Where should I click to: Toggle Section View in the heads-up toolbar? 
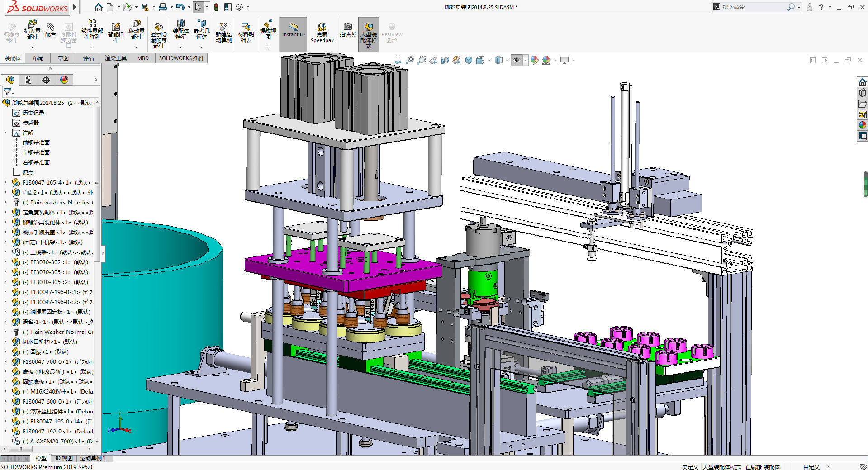point(445,60)
